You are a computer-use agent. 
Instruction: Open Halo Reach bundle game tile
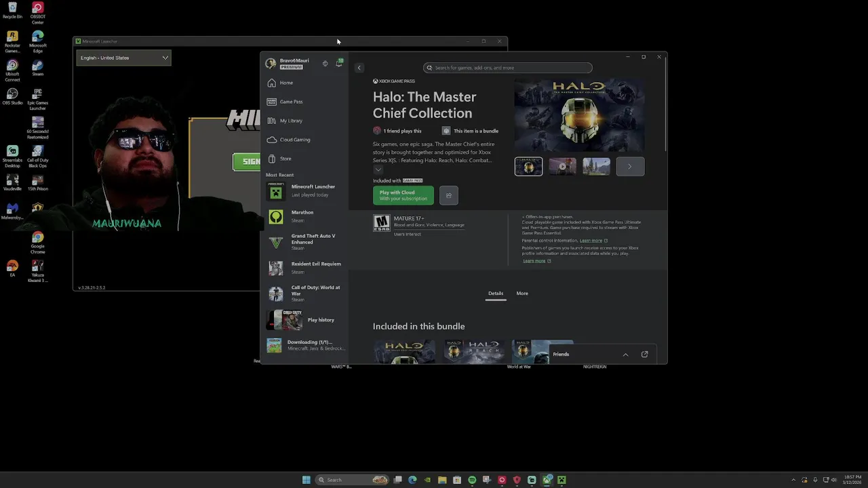click(x=474, y=352)
